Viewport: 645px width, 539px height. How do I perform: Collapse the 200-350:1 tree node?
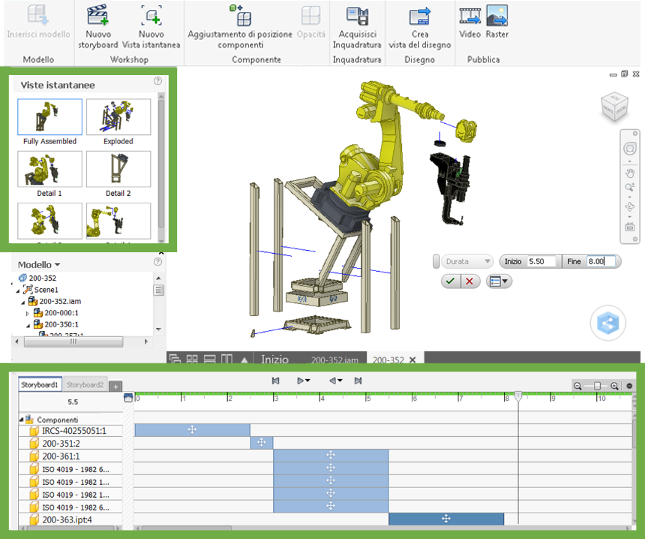coord(28,326)
